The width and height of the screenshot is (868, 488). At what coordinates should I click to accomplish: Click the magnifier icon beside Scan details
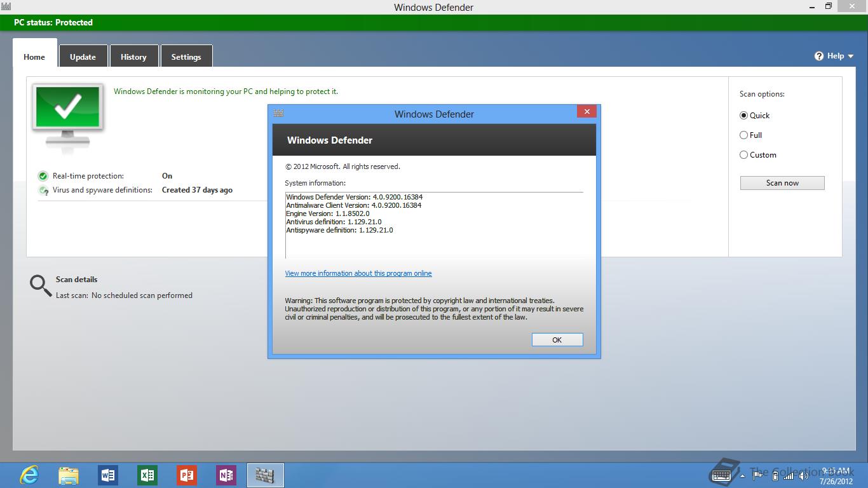point(41,286)
